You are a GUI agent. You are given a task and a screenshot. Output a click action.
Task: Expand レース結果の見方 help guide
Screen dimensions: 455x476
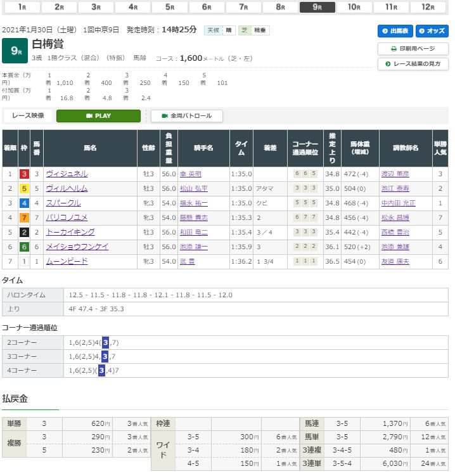pos(413,64)
